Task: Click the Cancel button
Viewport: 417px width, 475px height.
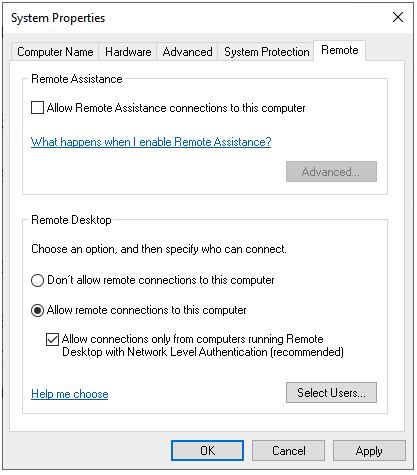Action: point(288,451)
